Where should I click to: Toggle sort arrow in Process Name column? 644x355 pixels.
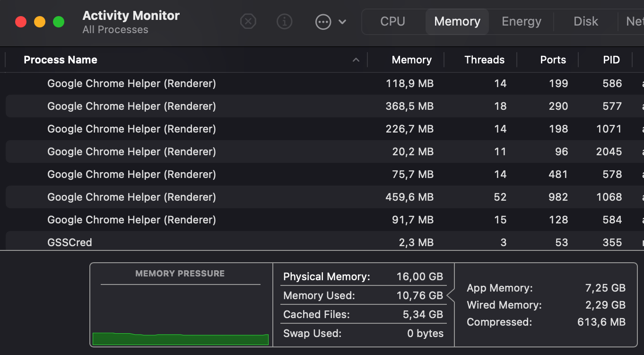pyautogui.click(x=356, y=60)
